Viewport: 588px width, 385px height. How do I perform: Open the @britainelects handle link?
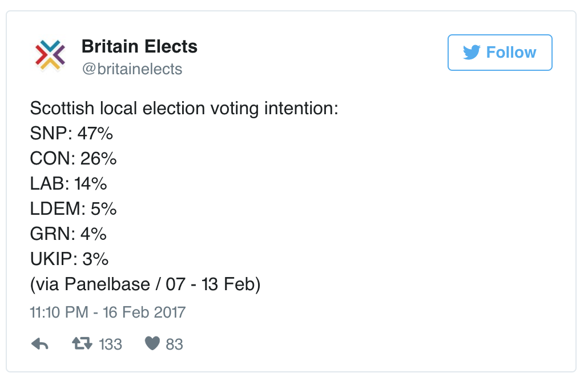point(132,69)
